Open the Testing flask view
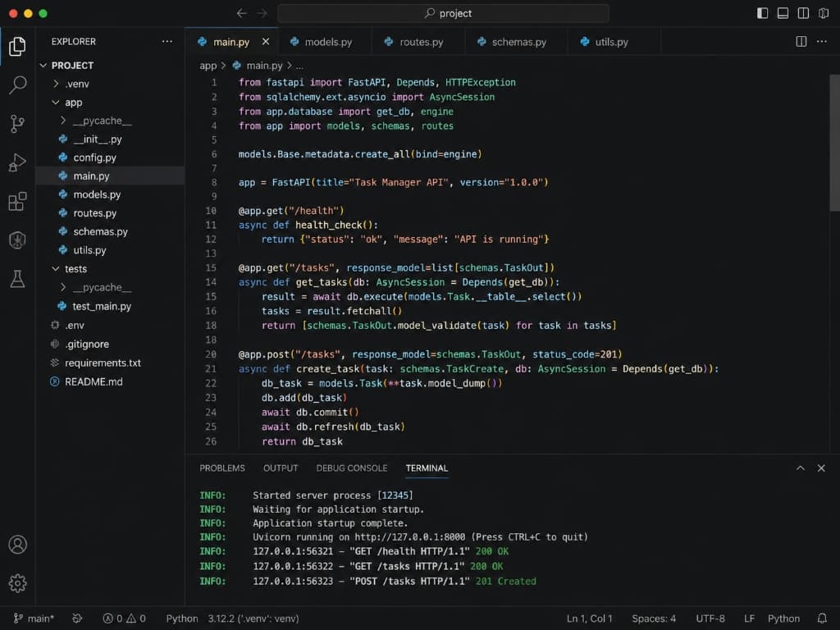Viewport: 840px width, 630px height. click(17, 279)
